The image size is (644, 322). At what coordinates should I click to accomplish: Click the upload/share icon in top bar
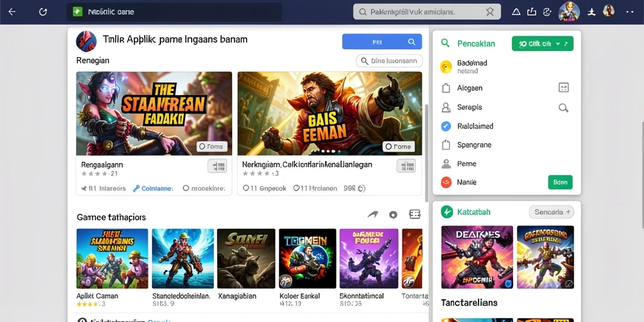click(x=531, y=12)
